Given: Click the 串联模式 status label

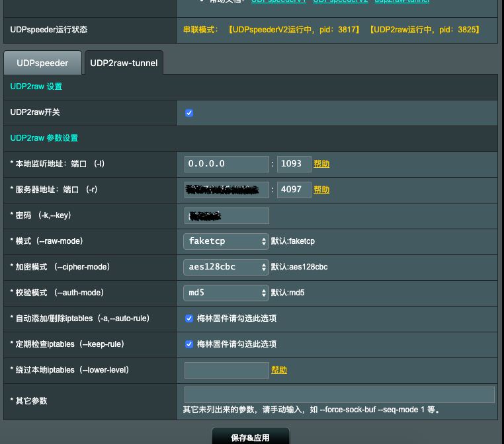Looking at the screenshot, I should tap(201, 30).
